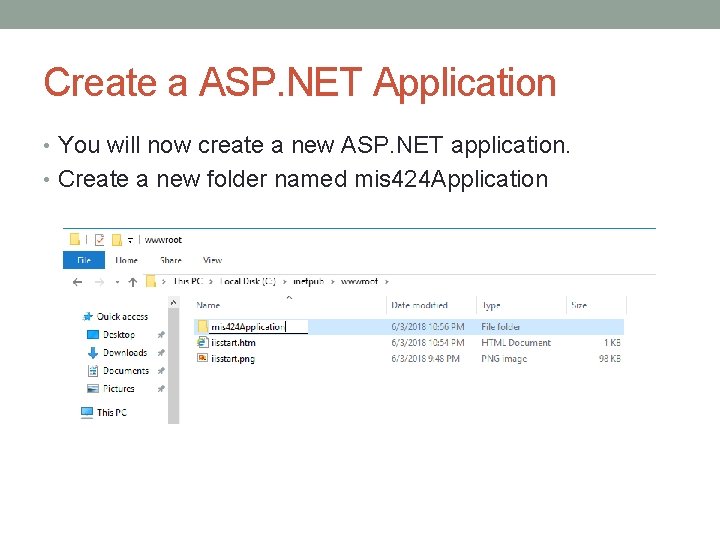Open Documents in the navigation pane

pos(126,371)
